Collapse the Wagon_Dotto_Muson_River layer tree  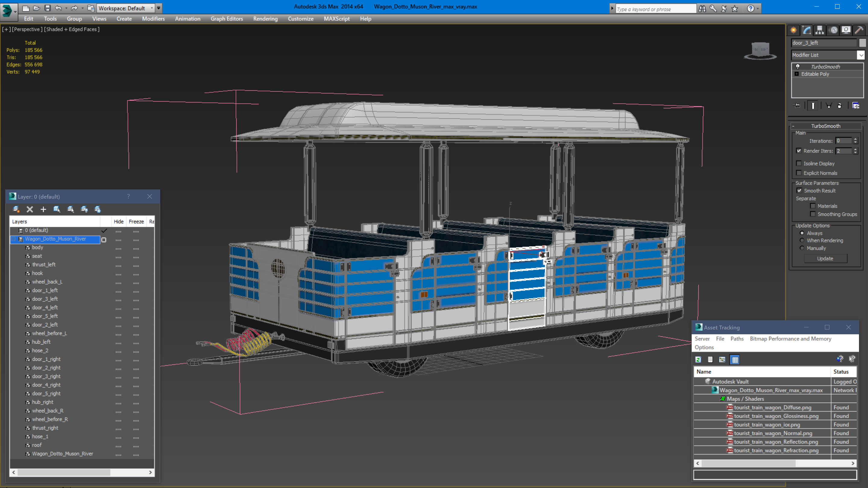click(14, 239)
